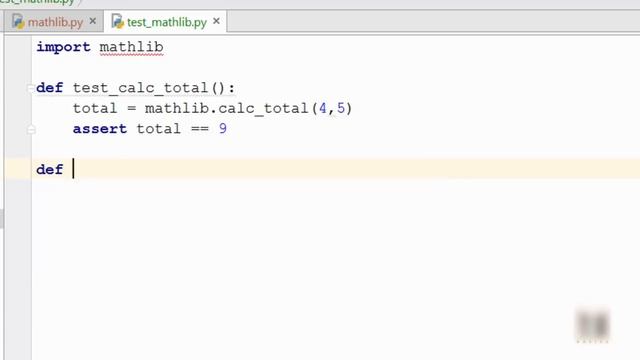640x360 pixels.
Task: Switch to the mathlib.py tab
Action: (x=55, y=22)
